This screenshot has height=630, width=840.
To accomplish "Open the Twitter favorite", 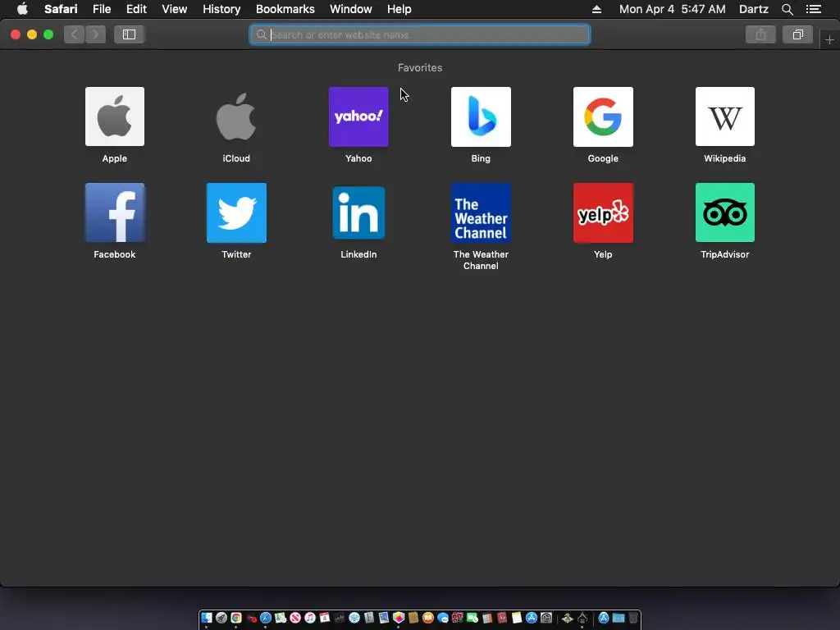I will [236, 212].
